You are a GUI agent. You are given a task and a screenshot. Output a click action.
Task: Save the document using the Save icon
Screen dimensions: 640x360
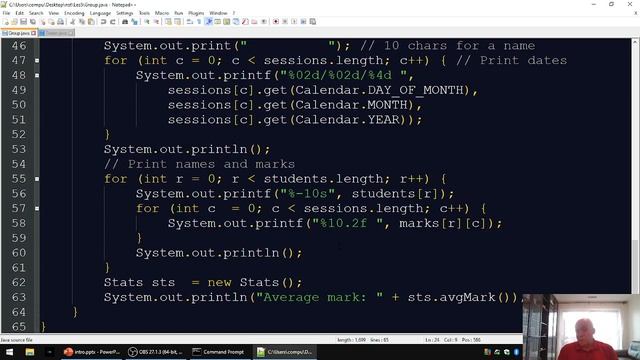tap(23, 22)
